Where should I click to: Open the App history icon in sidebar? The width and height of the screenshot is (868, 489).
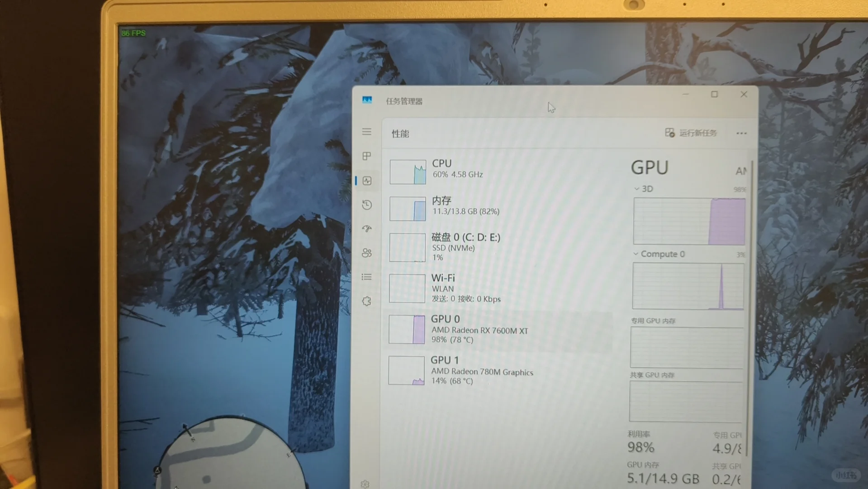tap(367, 205)
